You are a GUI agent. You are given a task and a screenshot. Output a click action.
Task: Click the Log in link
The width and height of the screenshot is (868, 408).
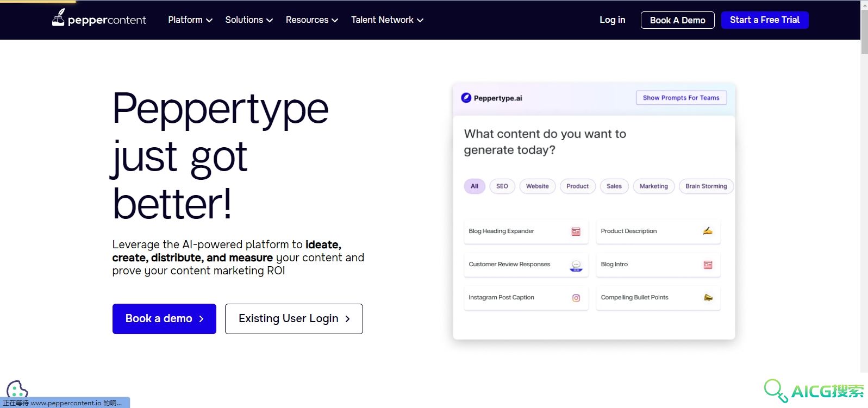click(x=613, y=20)
